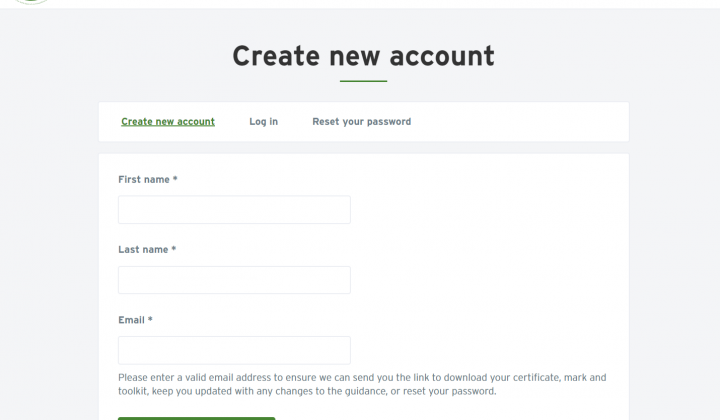
Task: Click the Create new account page heading
Action: tap(363, 56)
